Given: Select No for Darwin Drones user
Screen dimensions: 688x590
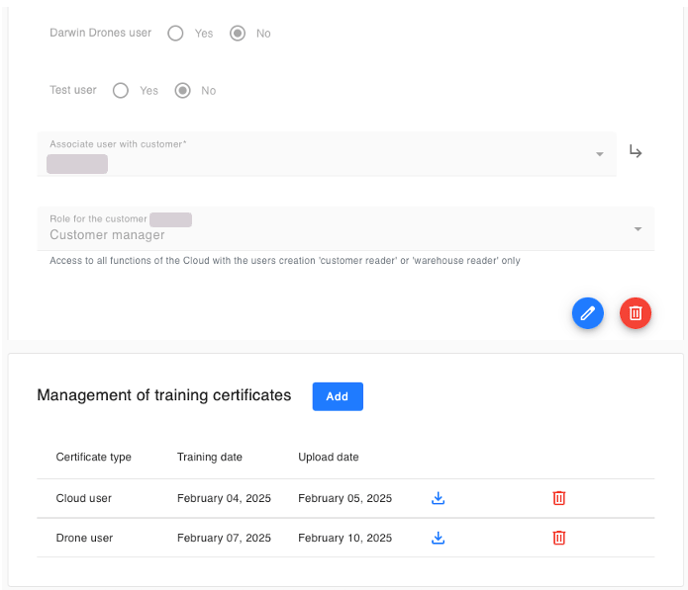Looking at the screenshot, I should tap(238, 33).
